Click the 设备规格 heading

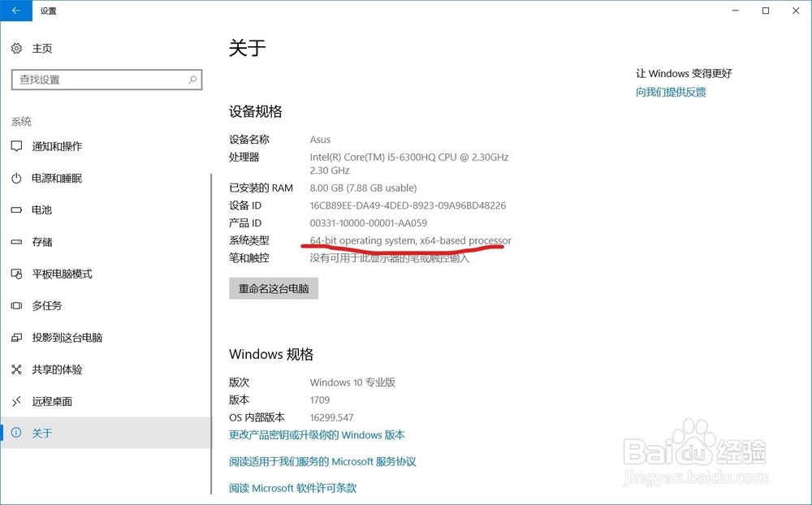(x=255, y=111)
